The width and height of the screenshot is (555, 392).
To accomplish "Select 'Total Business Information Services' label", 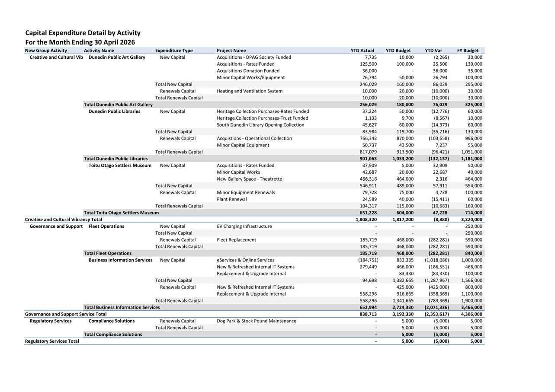I will point(122,307).
